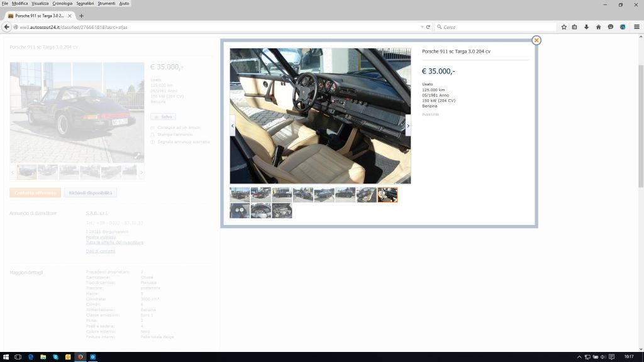Screen dimensions: 644x362
Task: Click the gallery price "€ 35.000,-"
Action: tap(438, 72)
